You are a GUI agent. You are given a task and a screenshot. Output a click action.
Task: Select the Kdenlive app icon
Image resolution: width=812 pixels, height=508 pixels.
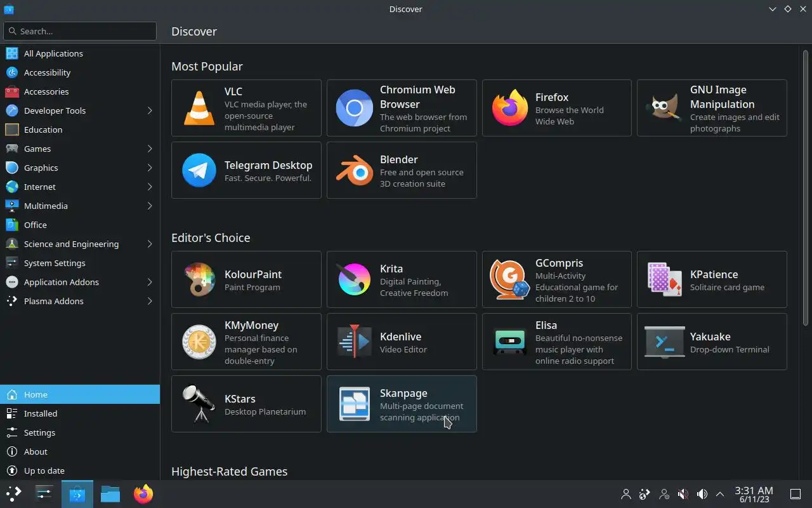354,342
